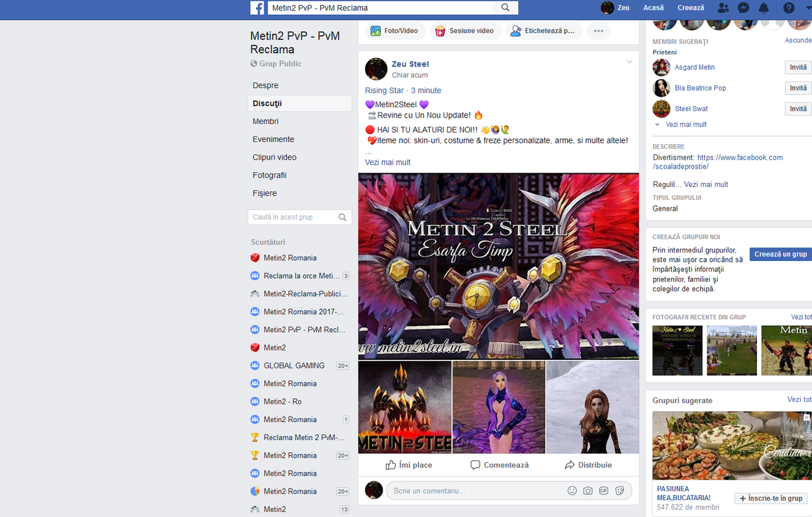Expand post with Vezi mai mult
This screenshot has height=517, width=812.
coord(388,162)
